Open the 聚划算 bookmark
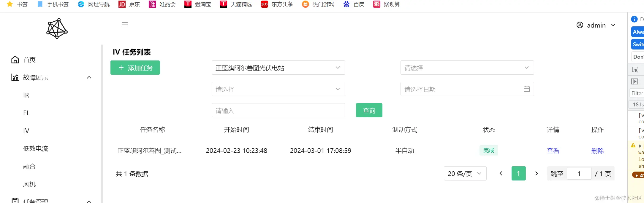Screen dimensions: 644x203 [x=387, y=4]
